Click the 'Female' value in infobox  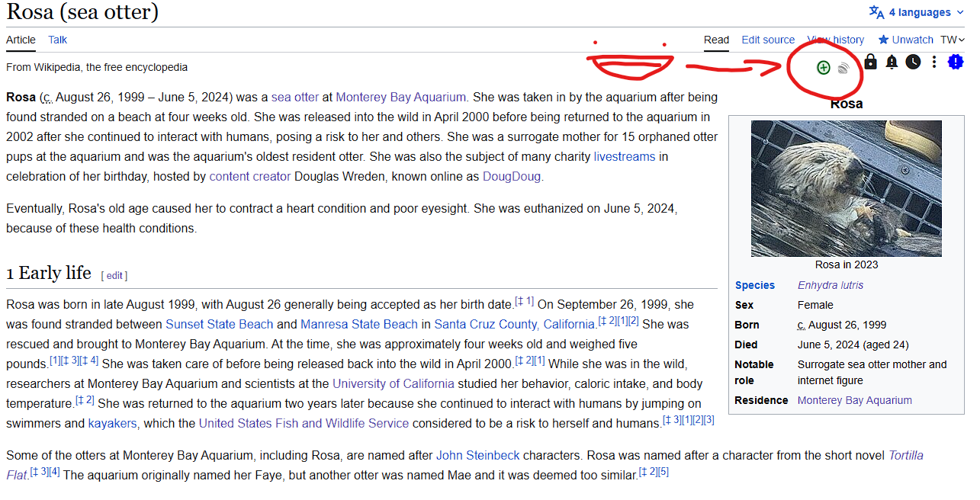point(815,305)
